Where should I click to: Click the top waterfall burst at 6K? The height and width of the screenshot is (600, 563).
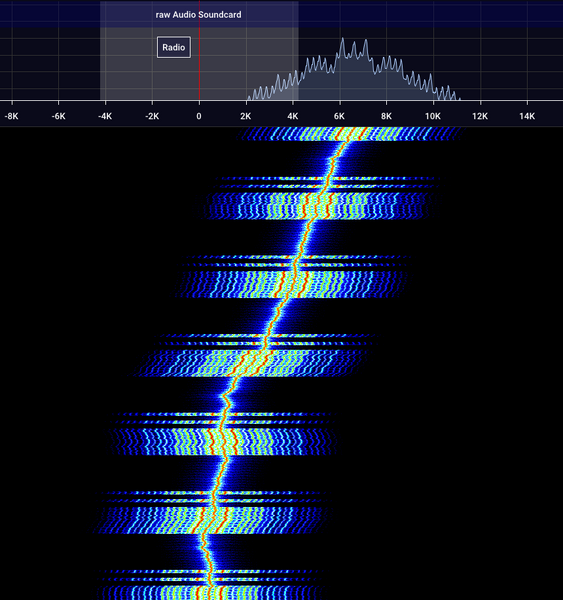click(350, 134)
